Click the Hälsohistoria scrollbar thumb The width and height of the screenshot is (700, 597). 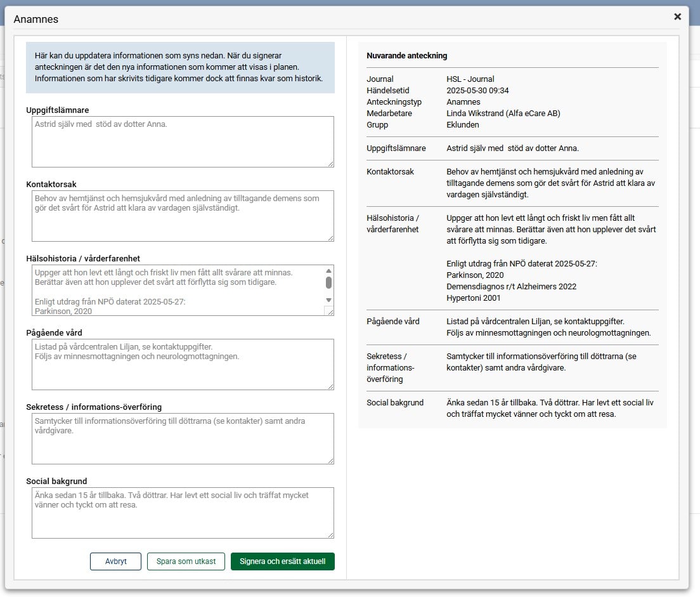(x=328, y=282)
